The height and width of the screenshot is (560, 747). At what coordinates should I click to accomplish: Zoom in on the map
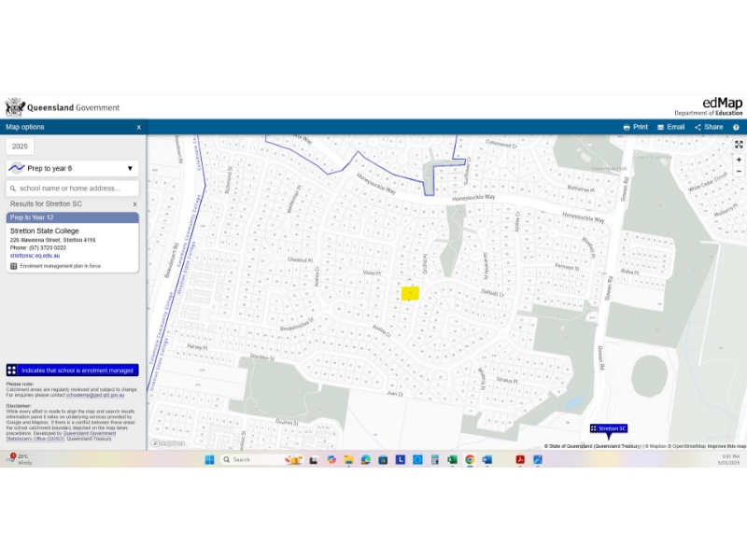coord(739,160)
